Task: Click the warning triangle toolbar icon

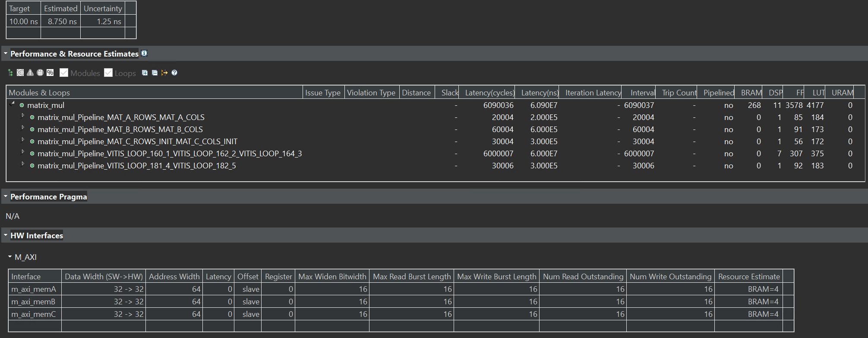Action: [x=30, y=73]
